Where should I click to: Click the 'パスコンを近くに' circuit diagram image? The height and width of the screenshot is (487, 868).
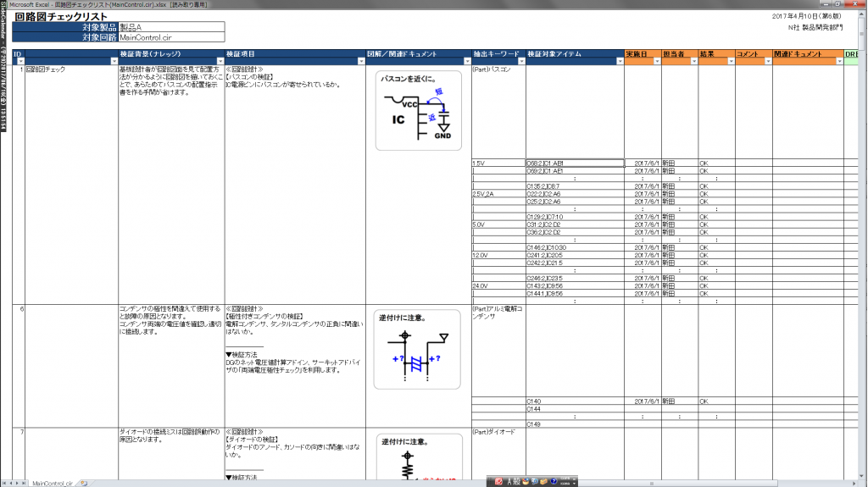[x=417, y=110]
